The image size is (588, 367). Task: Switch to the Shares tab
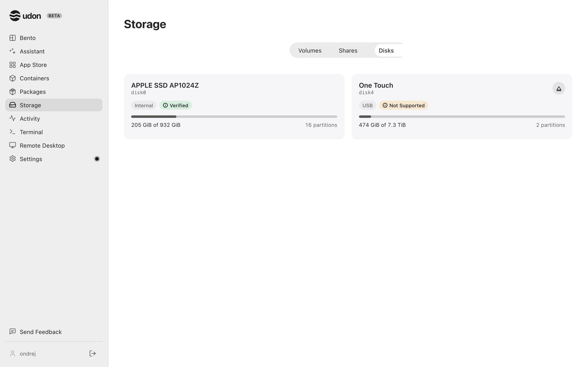click(x=348, y=51)
